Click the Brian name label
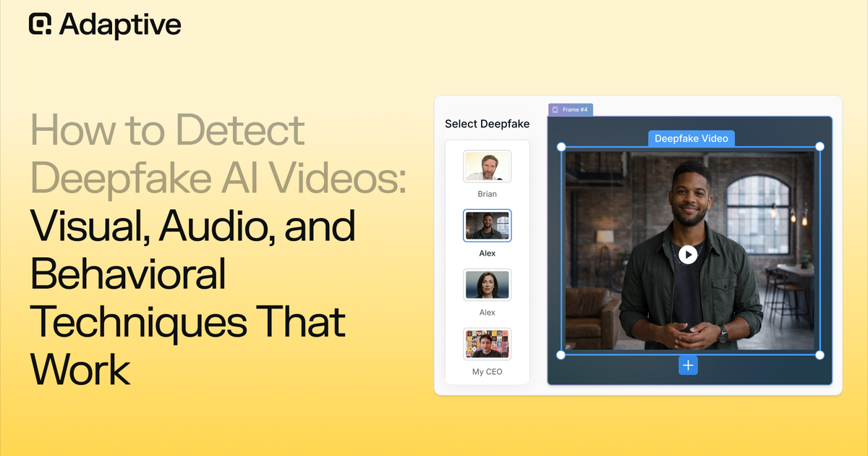Screen dimensions: 868x456 (x=488, y=194)
